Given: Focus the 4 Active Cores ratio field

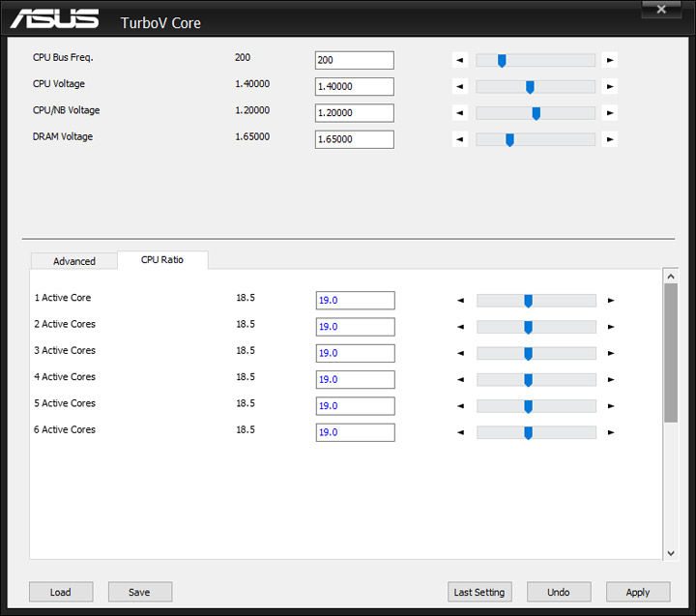Looking at the screenshot, I should 355,379.
